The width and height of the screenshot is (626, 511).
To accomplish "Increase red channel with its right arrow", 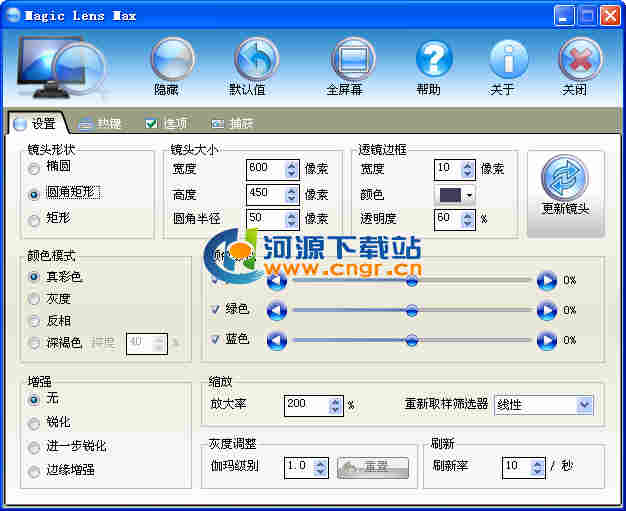I will [x=547, y=281].
